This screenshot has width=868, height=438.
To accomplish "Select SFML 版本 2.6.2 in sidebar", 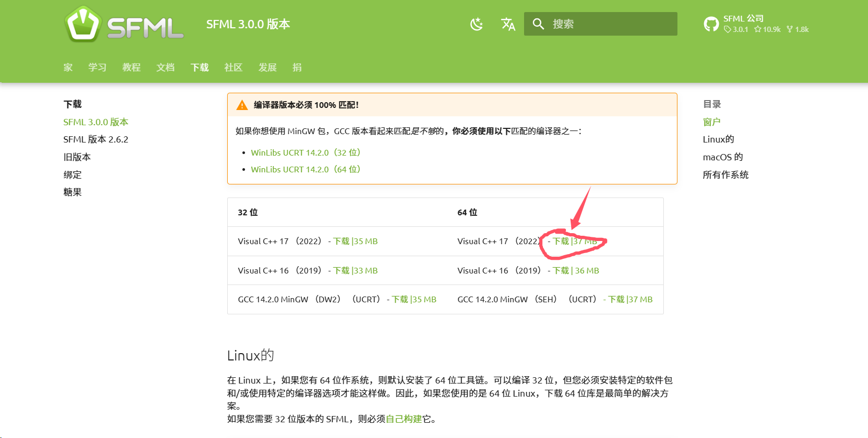I will pyautogui.click(x=96, y=139).
